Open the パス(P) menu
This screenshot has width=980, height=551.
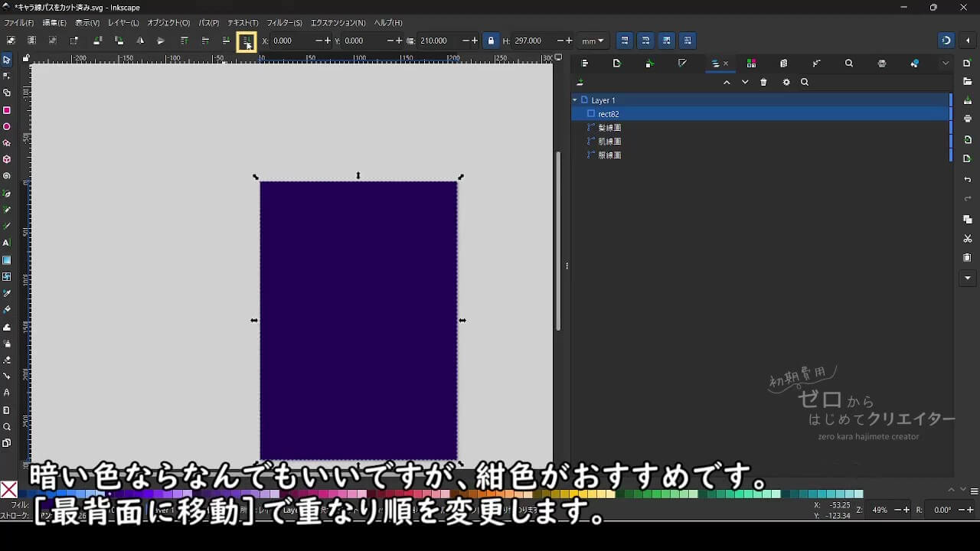coord(208,23)
